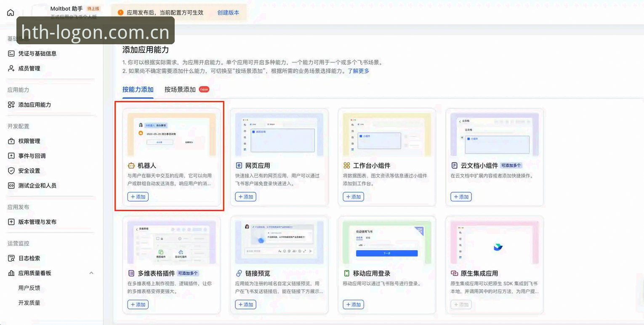
Task: Collapse the 应用质量看板 chevron
Action: point(91,273)
